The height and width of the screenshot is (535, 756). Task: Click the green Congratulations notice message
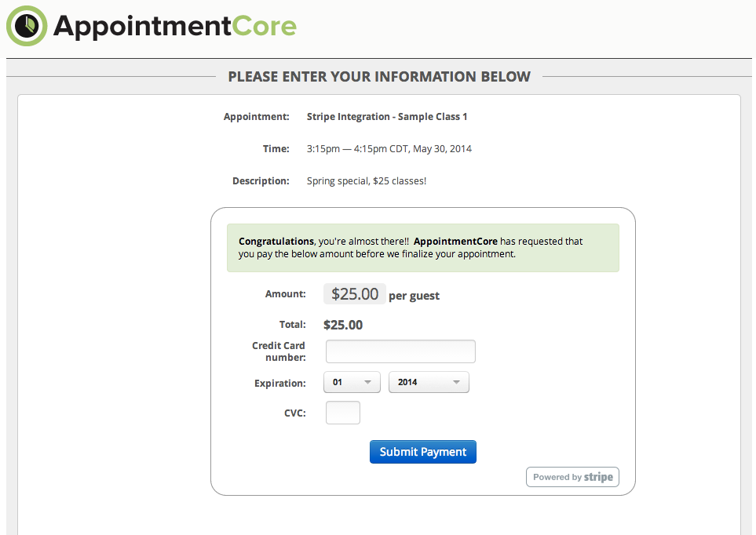[423, 248]
